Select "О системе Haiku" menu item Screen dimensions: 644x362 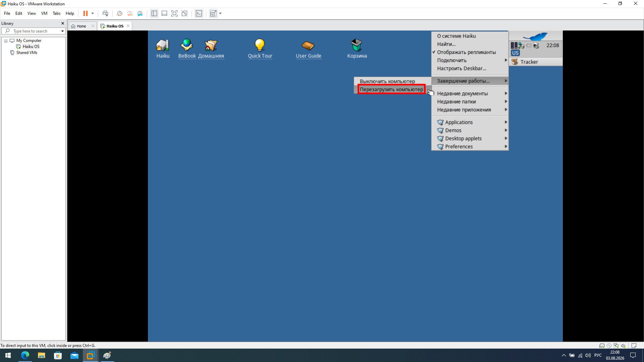coord(470,36)
